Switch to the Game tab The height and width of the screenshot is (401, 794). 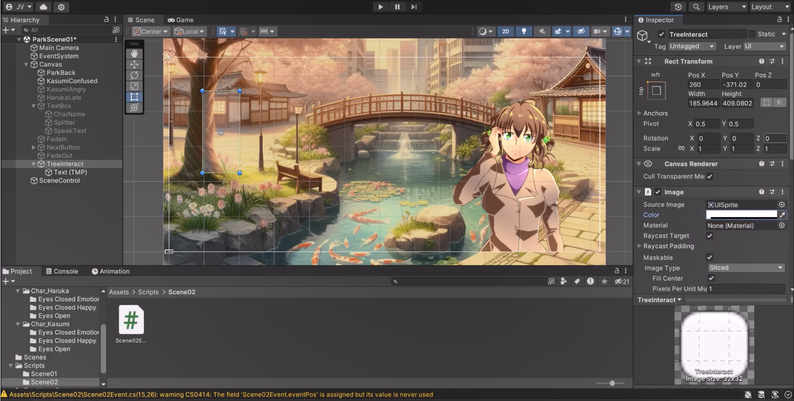point(180,20)
